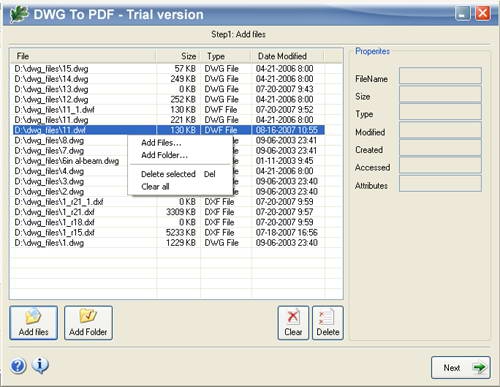Select file D:\dwg_files\1.dwg

click(49, 243)
